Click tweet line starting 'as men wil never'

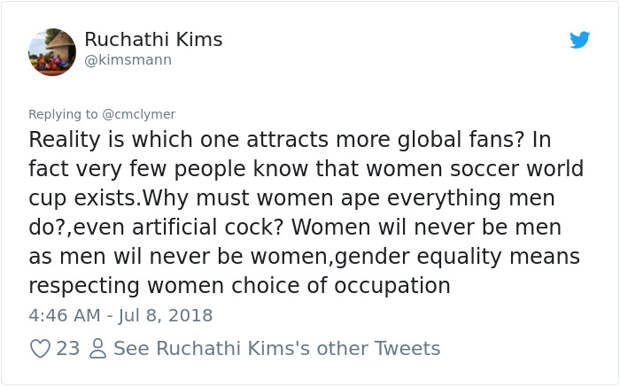(304, 257)
